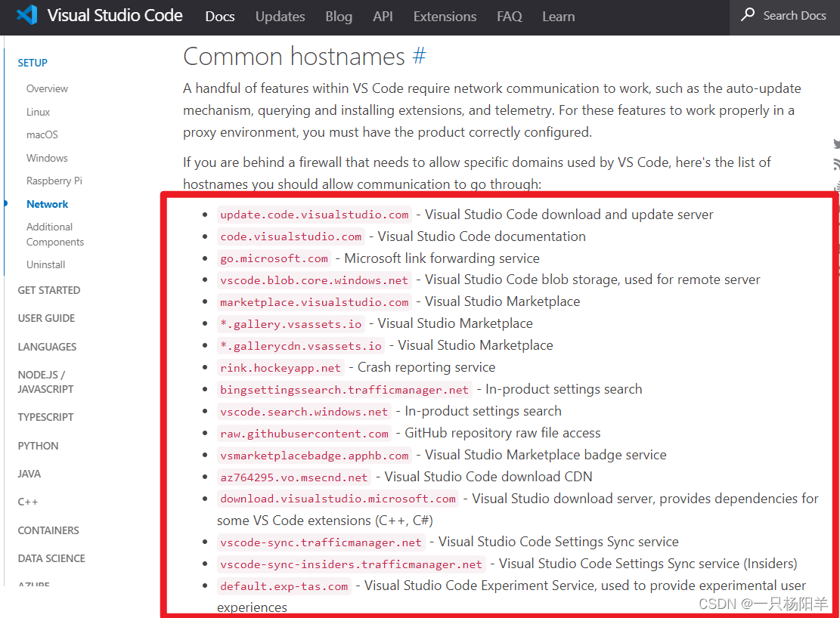Viewport: 840px width, 618px height.
Task: Click update.code.visualstudio.com hostname
Action: pos(315,215)
